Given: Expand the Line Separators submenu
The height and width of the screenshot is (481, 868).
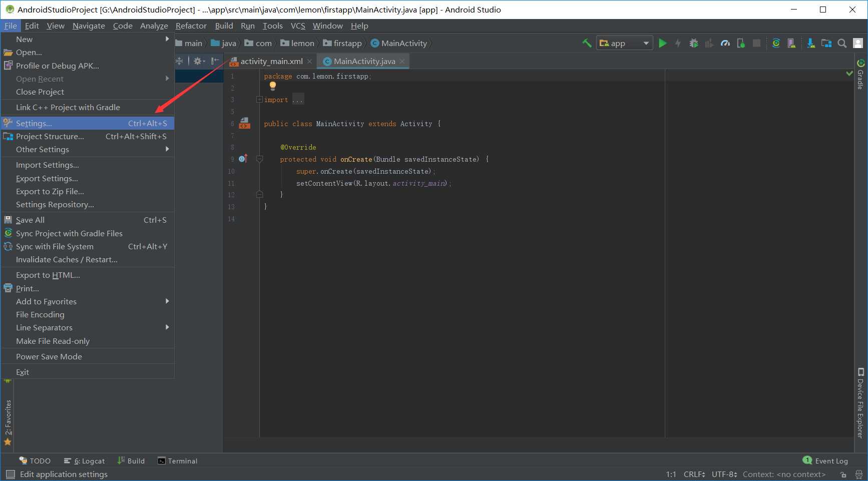Looking at the screenshot, I should [88, 327].
